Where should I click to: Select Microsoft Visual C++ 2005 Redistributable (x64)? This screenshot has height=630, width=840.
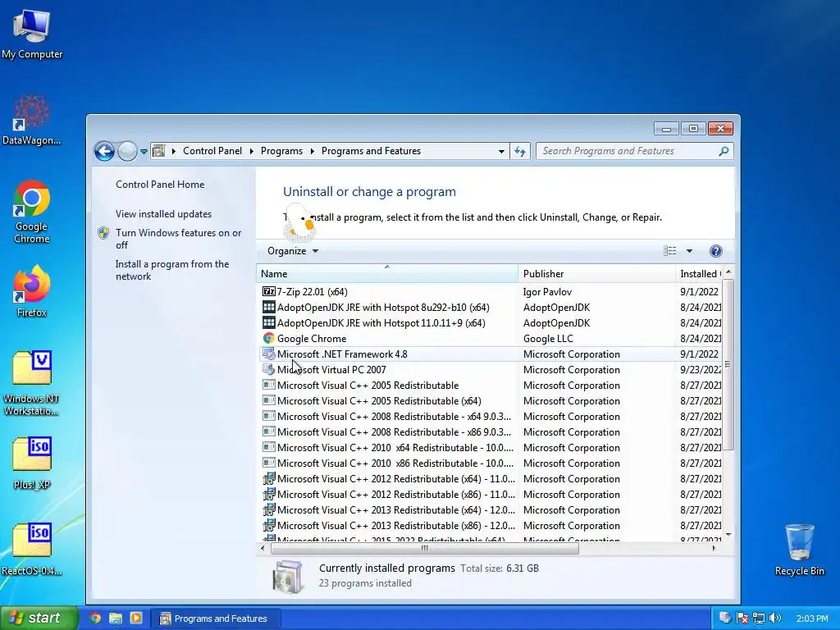pyautogui.click(x=490, y=400)
